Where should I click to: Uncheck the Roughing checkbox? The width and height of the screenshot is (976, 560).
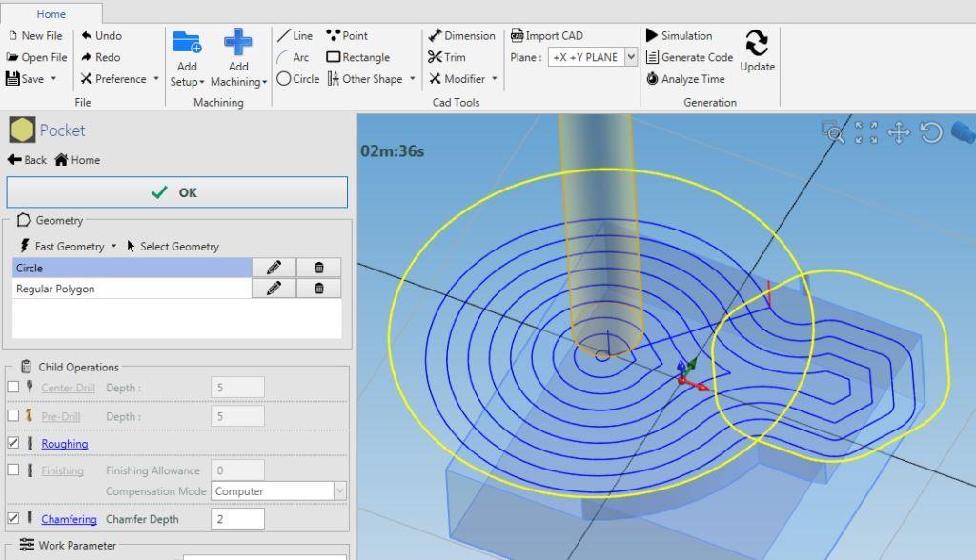point(13,443)
